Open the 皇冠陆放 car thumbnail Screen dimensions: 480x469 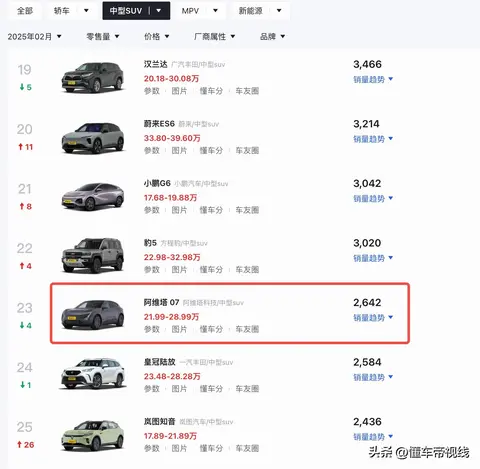93,374
